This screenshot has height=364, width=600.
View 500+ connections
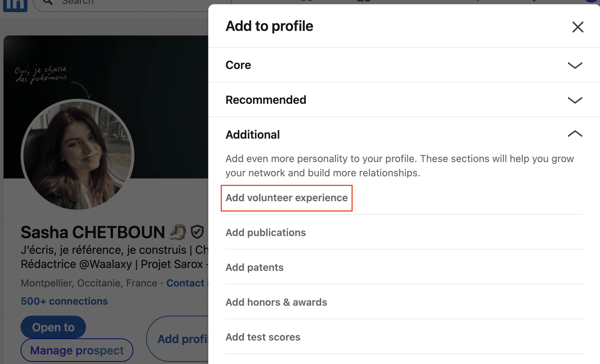point(64,301)
